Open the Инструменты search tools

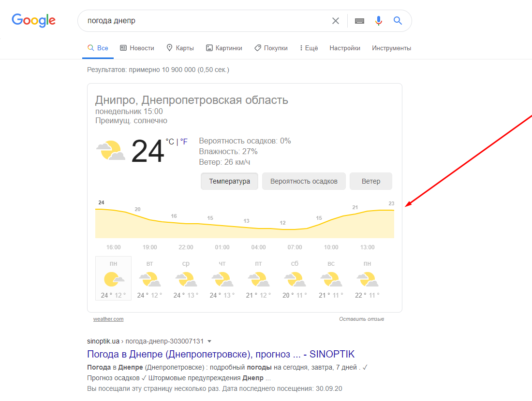tap(391, 48)
